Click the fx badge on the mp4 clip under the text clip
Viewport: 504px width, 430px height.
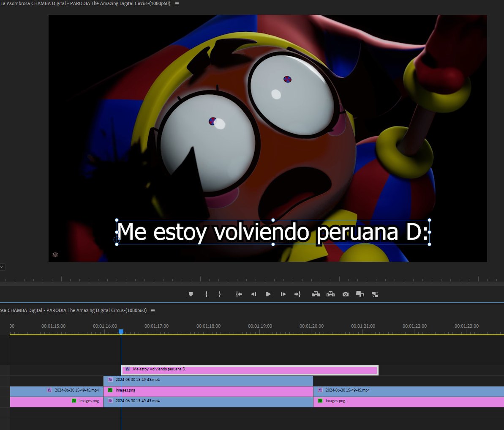pyautogui.click(x=110, y=380)
